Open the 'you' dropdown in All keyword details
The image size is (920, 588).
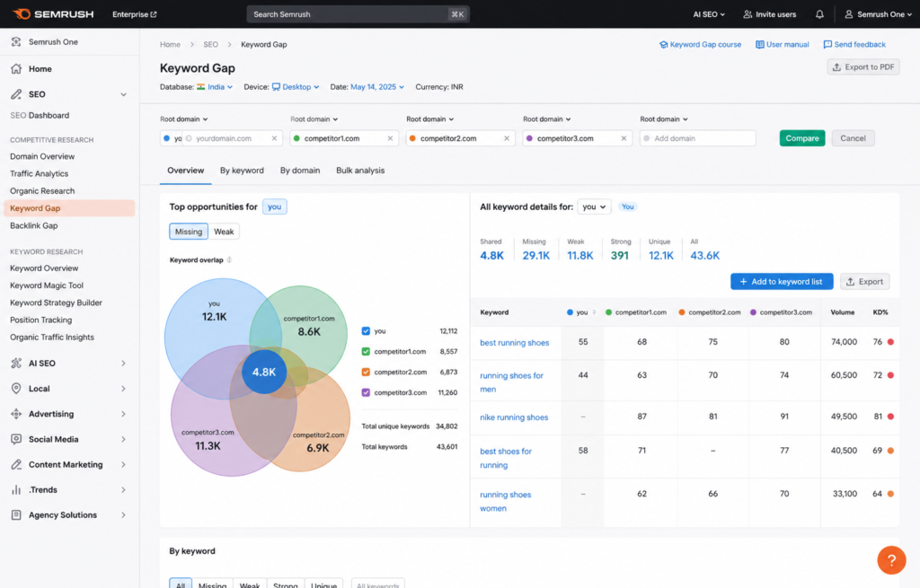(x=594, y=207)
